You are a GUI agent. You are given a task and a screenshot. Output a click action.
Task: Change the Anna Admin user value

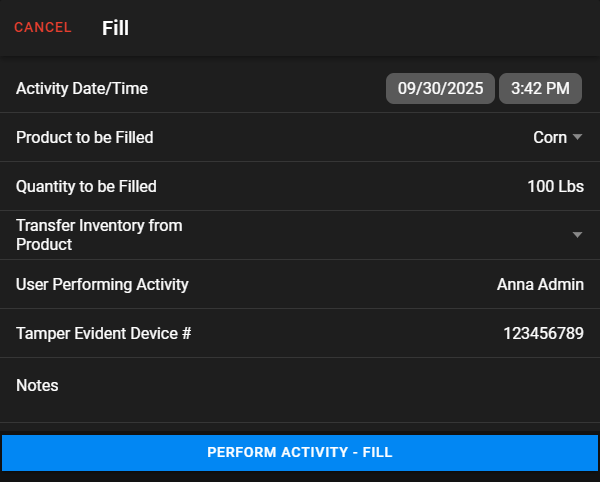pyautogui.click(x=540, y=284)
